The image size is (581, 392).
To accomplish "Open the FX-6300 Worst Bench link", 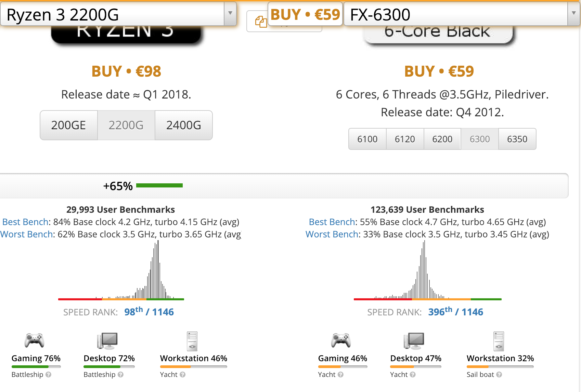I will point(332,234).
